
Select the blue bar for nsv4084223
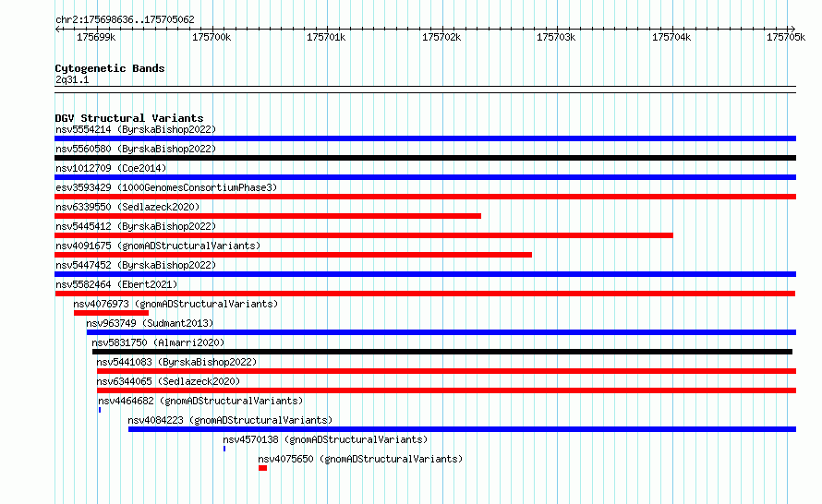(x=463, y=429)
